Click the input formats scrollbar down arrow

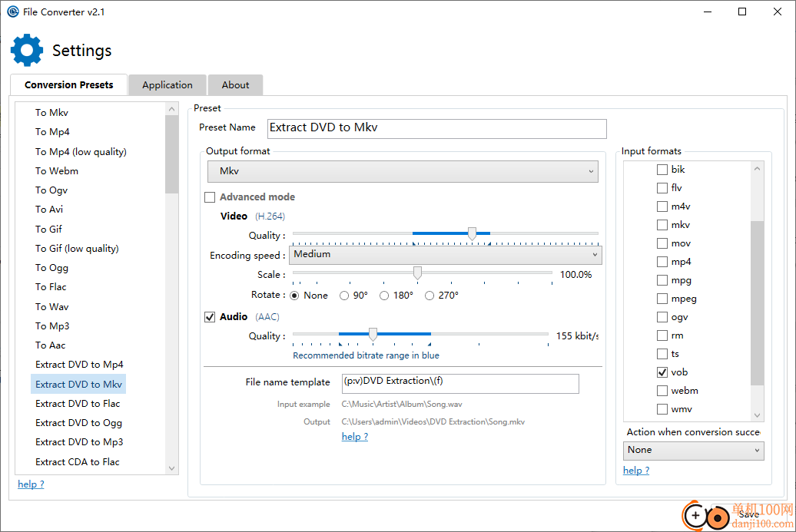(757, 415)
